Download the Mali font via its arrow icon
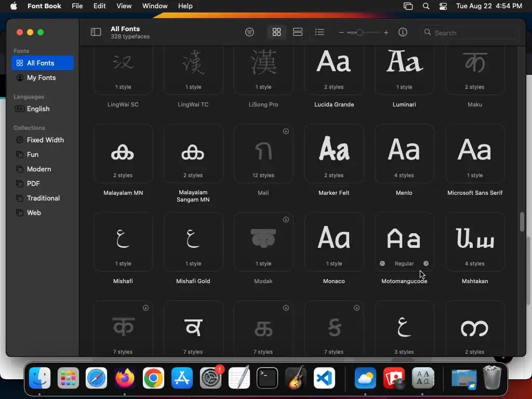532x399 pixels. coord(286,131)
